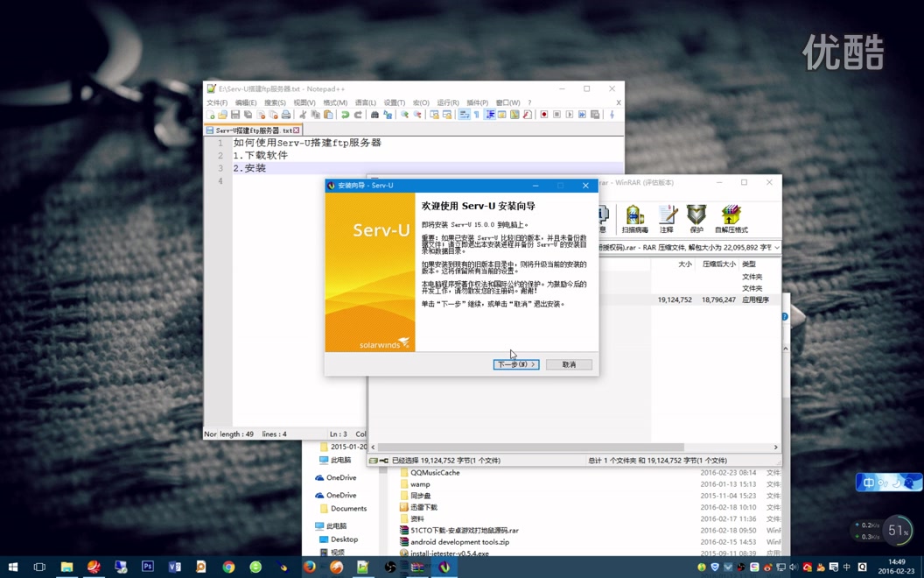Click the Save All icon in Notepad++
The image size is (924, 578).
click(248, 115)
